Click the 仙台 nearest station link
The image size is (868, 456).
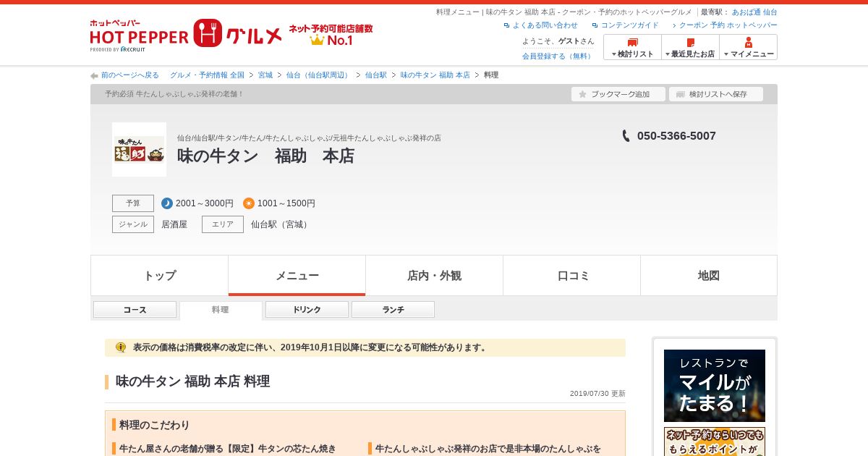[770, 12]
